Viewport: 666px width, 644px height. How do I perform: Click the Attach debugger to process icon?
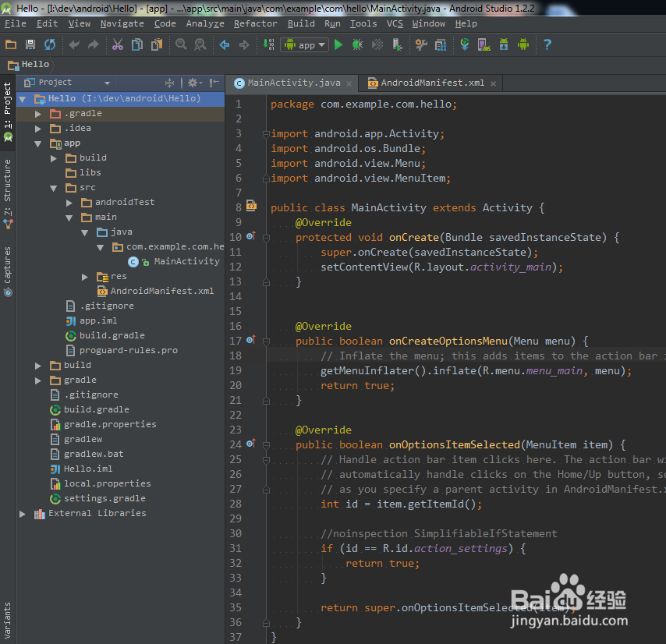397,44
